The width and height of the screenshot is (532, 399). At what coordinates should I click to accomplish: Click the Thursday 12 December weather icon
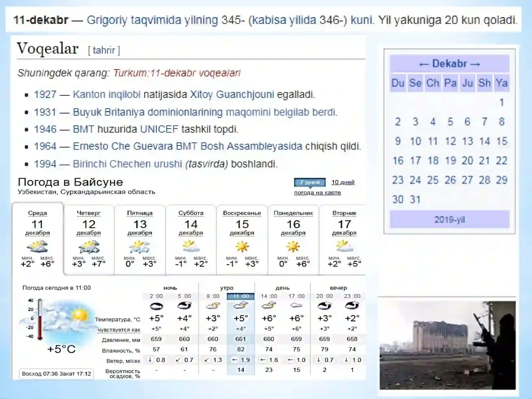click(89, 247)
